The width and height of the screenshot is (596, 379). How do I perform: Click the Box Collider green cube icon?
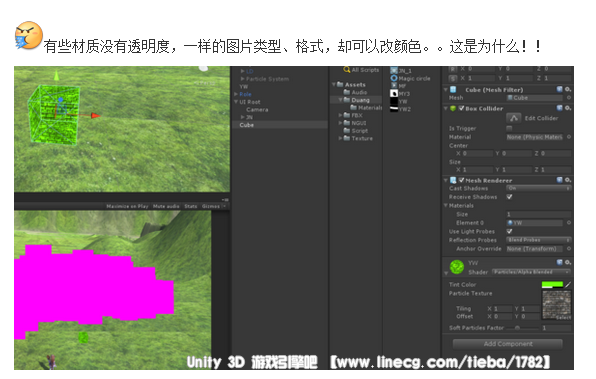(453, 108)
